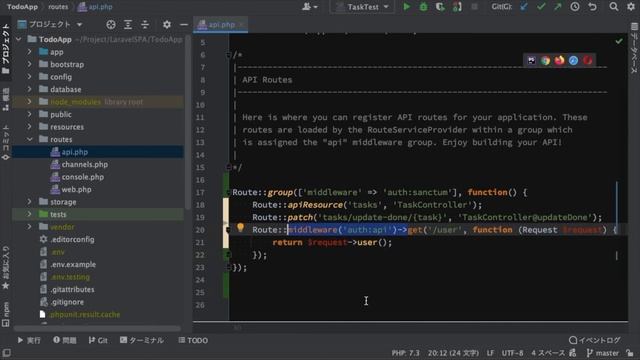This screenshot has height=360, width=640.
Task: Run with coverage icon
Action: coord(440,7)
